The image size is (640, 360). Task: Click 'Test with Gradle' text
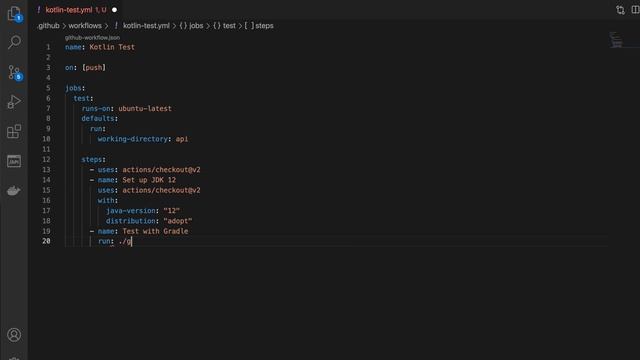[155, 231]
